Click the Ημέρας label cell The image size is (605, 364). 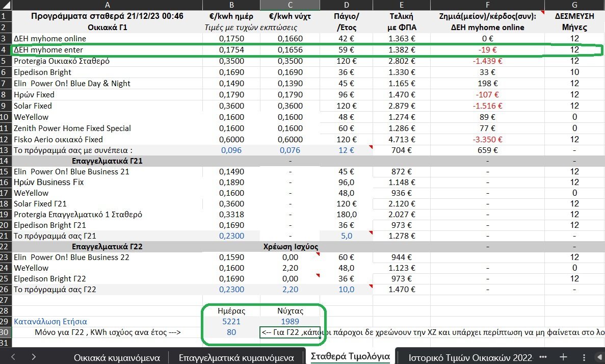click(x=231, y=311)
